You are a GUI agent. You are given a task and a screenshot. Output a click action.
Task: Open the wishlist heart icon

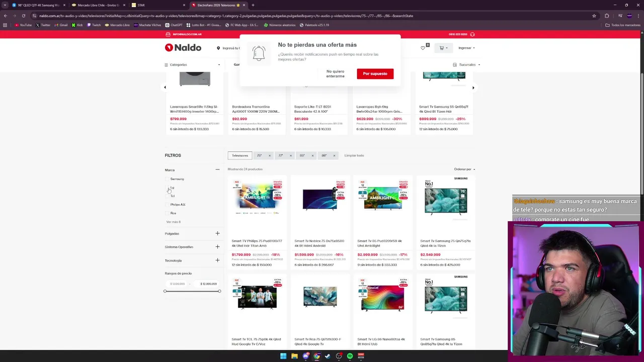coord(423,48)
